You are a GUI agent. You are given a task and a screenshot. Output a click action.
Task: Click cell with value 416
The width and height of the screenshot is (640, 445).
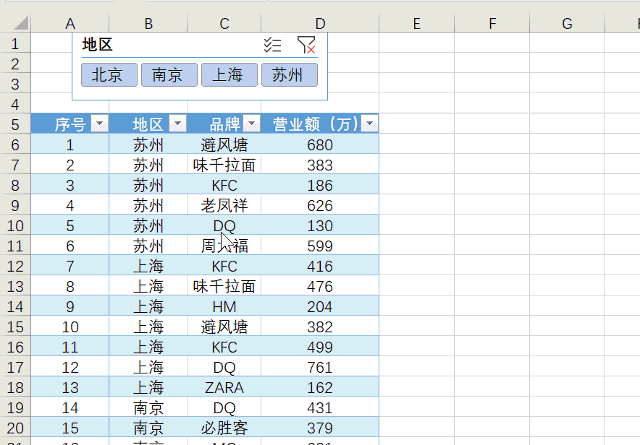pyautogui.click(x=320, y=266)
